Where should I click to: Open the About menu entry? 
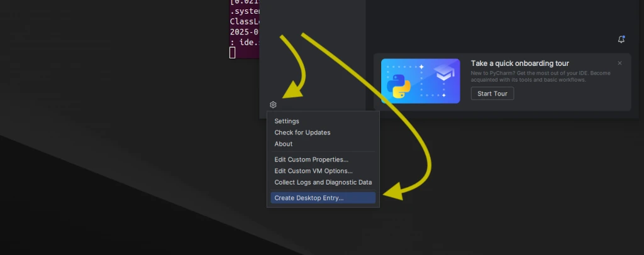pos(323,144)
